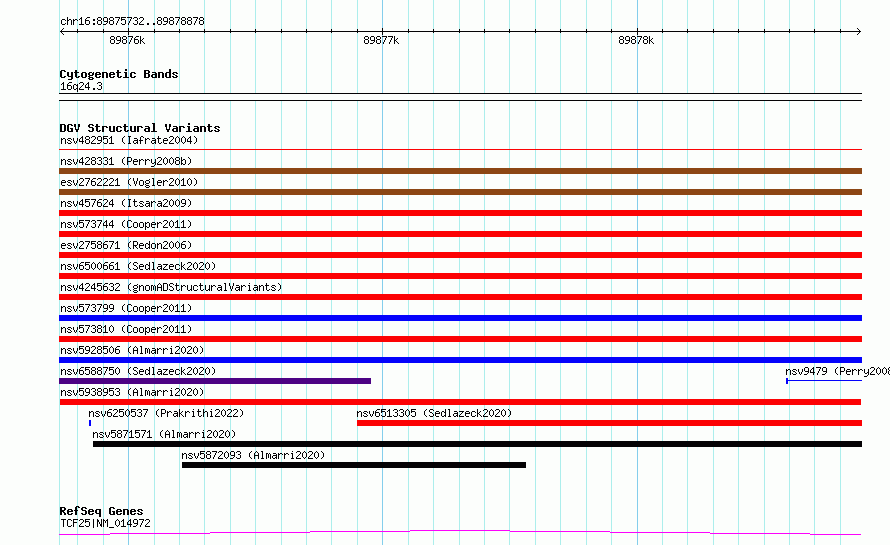Click the esv2758671 (Redon2006) label
Viewport: 890px width, 545px height.
126,245
